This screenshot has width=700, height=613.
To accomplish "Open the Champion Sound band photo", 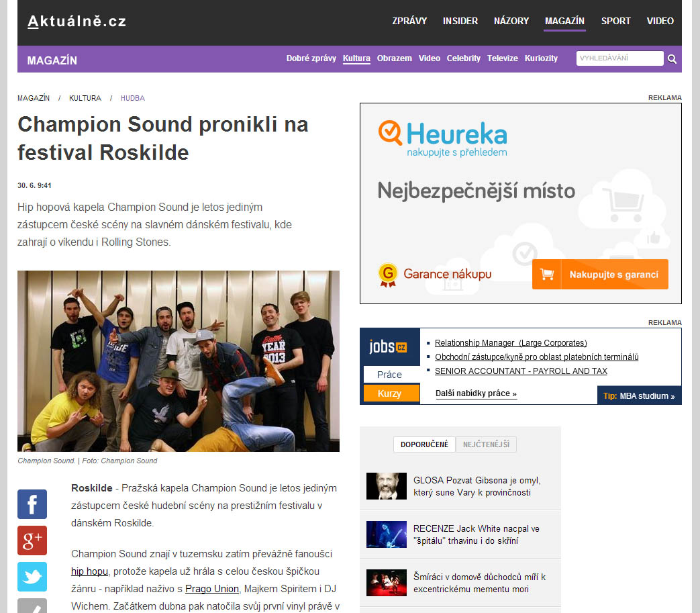I will click(179, 361).
